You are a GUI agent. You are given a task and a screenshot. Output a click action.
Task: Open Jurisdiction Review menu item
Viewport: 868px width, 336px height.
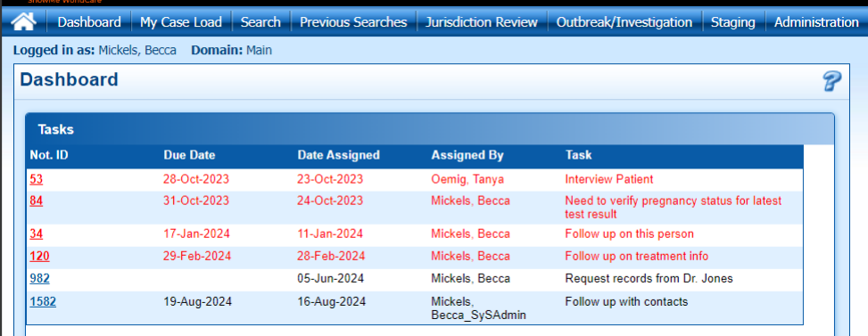pos(482,22)
